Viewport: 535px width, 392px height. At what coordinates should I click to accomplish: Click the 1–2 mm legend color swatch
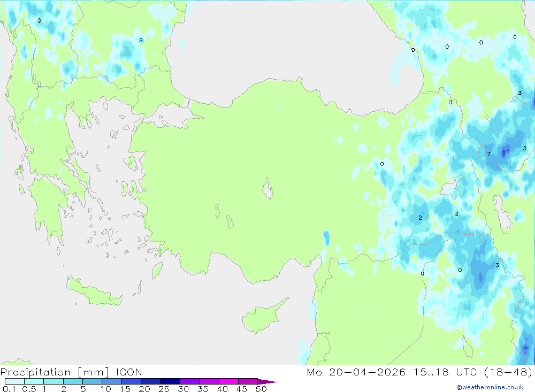53,381
